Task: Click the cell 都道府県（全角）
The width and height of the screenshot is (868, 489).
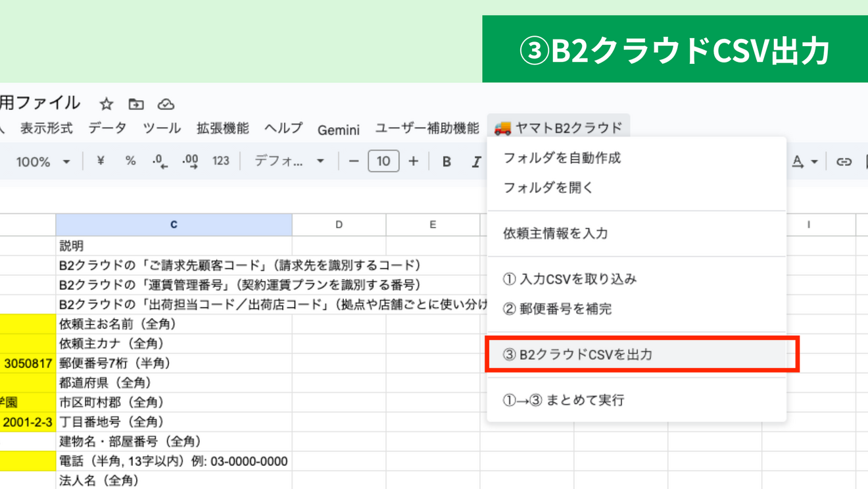Action: [x=174, y=382]
